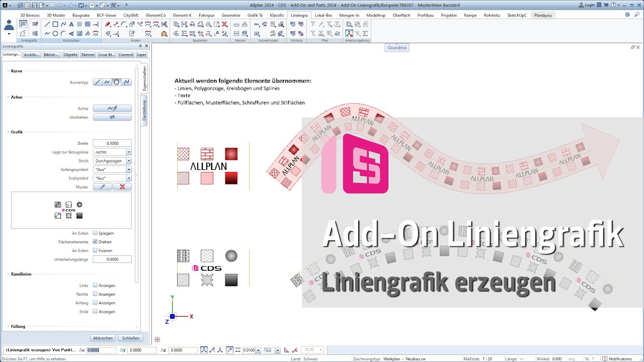
Task: Click the red X delete icon in Bearbeiten
Action: tap(224, 24)
